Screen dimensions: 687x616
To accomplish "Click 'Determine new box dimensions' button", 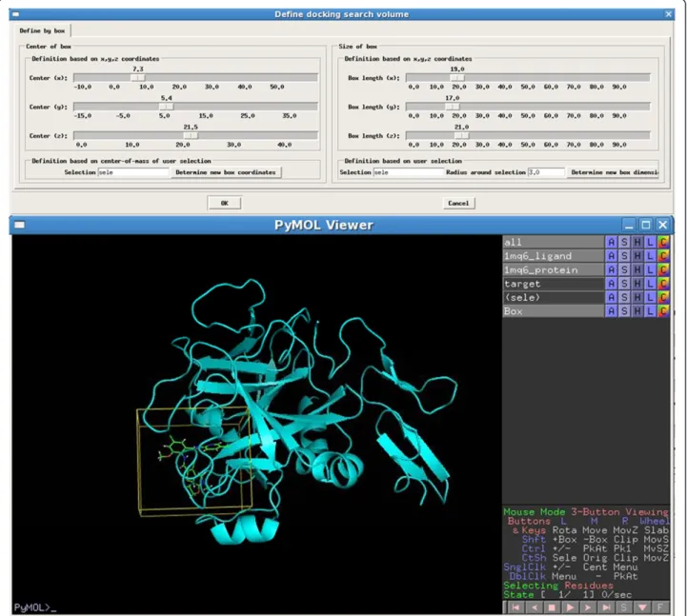I will click(x=613, y=172).
